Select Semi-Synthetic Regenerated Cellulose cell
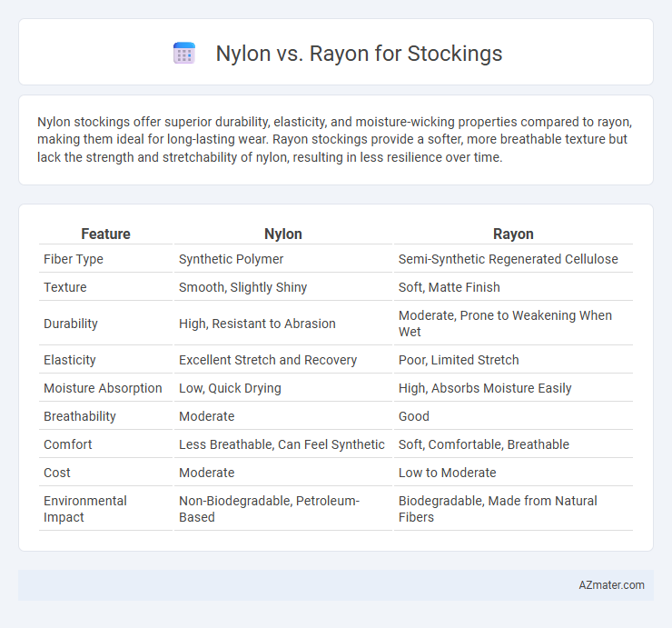Viewport: 672px width, 628px height. point(509,259)
